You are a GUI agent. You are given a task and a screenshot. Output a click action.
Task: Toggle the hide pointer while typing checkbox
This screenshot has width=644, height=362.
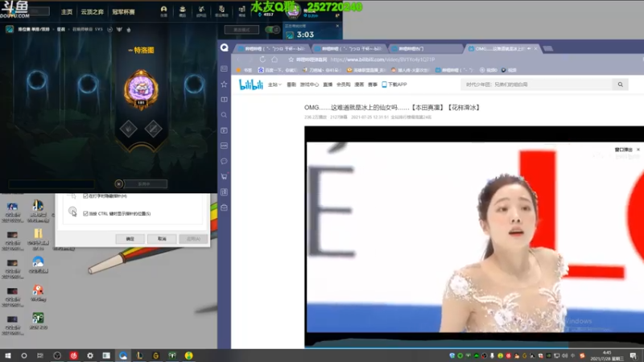pyautogui.click(x=85, y=196)
